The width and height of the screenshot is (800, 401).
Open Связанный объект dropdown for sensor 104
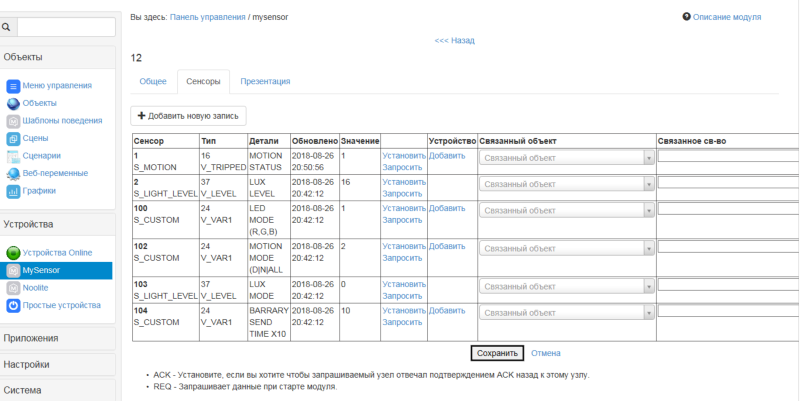point(567,313)
